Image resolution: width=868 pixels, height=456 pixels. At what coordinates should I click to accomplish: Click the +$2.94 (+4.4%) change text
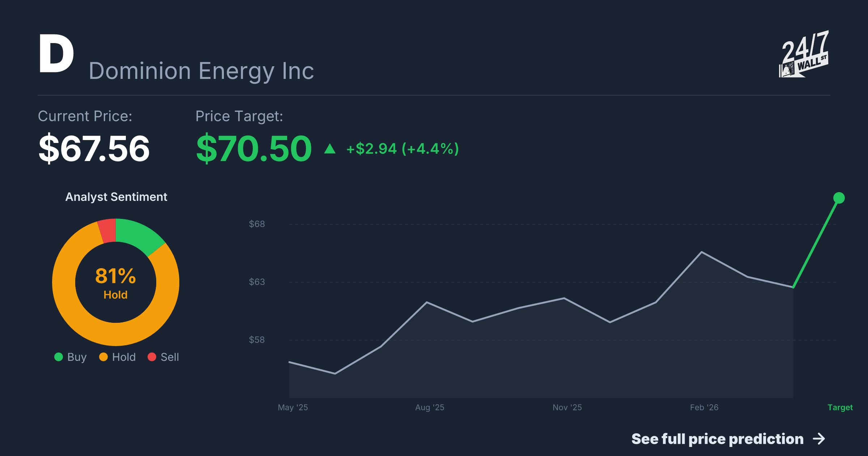(x=403, y=149)
